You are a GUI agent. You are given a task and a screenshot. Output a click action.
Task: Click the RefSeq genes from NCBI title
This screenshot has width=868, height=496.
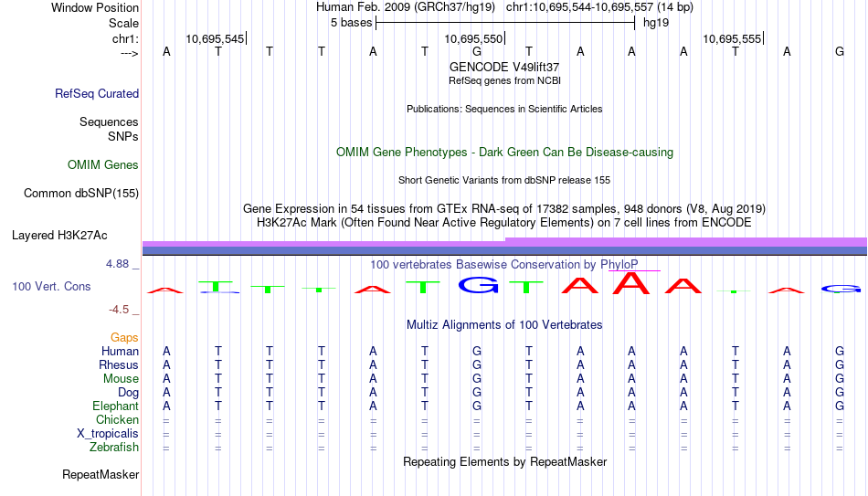505,80
